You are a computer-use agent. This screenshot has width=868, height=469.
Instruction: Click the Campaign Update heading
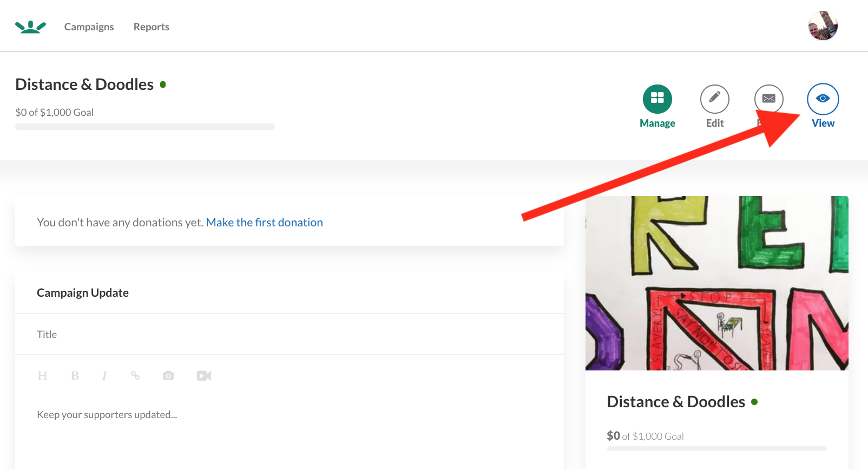83,293
